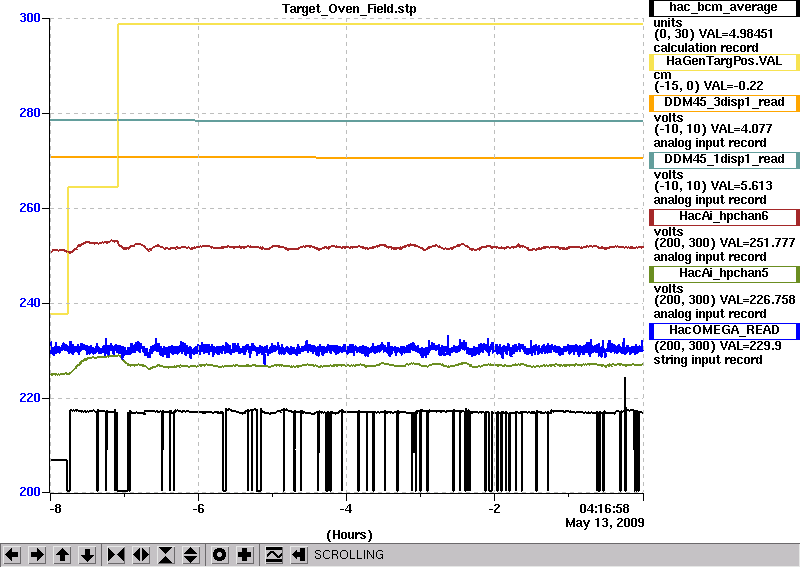Screen dimensions: 800x567
Task: Click the May 13, 2009 date
Action: (x=605, y=523)
